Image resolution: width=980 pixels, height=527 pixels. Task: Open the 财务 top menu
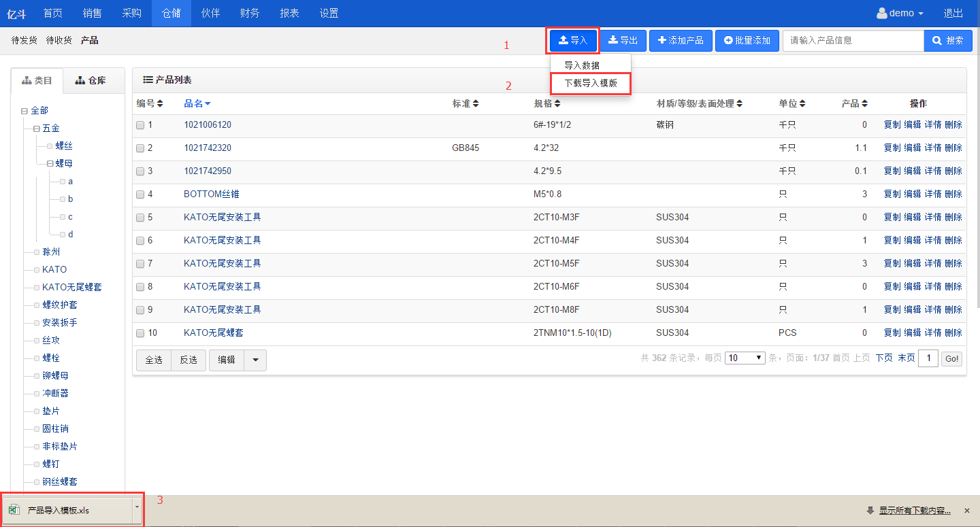click(250, 13)
